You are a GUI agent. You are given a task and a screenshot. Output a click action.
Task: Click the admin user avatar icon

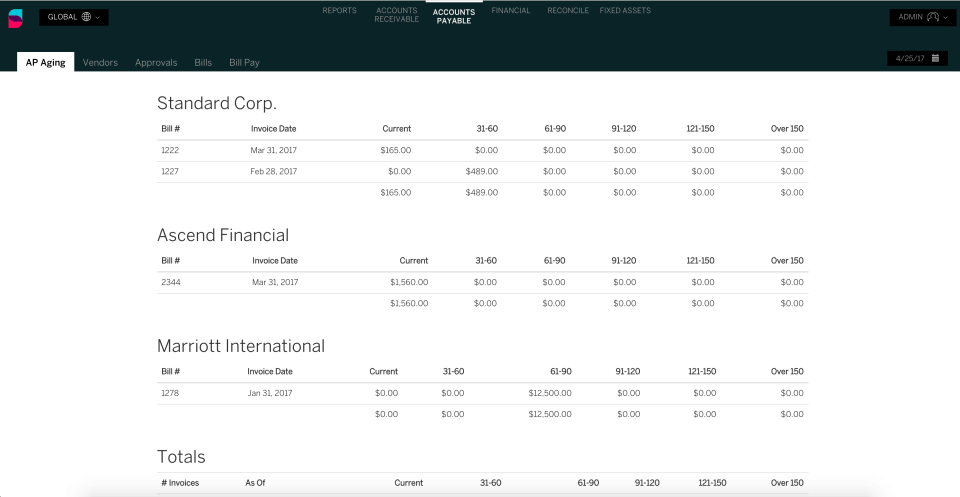coord(933,17)
